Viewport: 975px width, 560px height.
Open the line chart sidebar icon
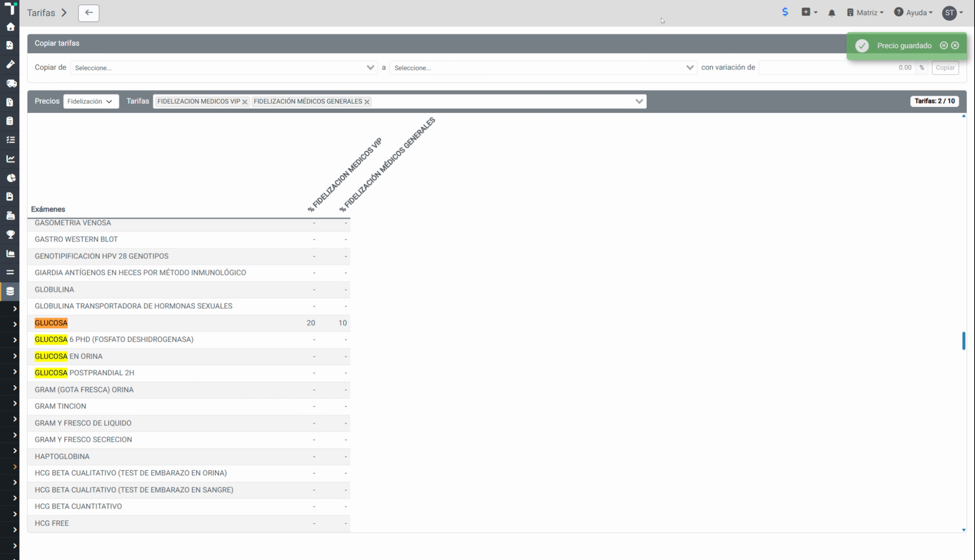click(x=10, y=159)
